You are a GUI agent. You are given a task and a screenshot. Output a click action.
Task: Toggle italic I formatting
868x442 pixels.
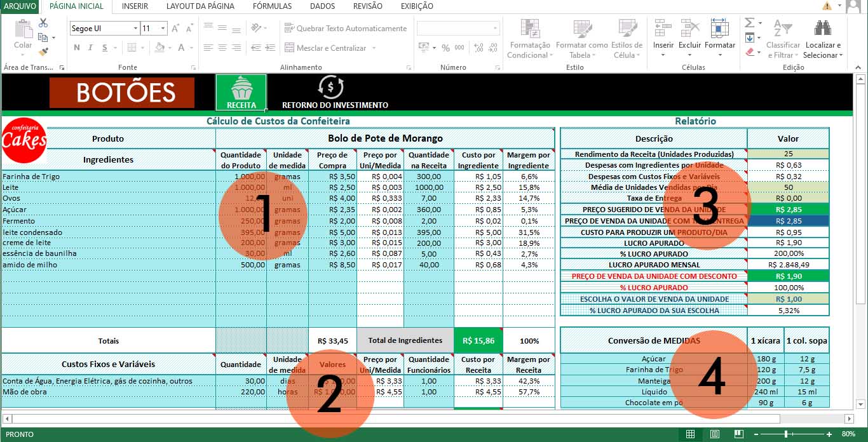90,48
